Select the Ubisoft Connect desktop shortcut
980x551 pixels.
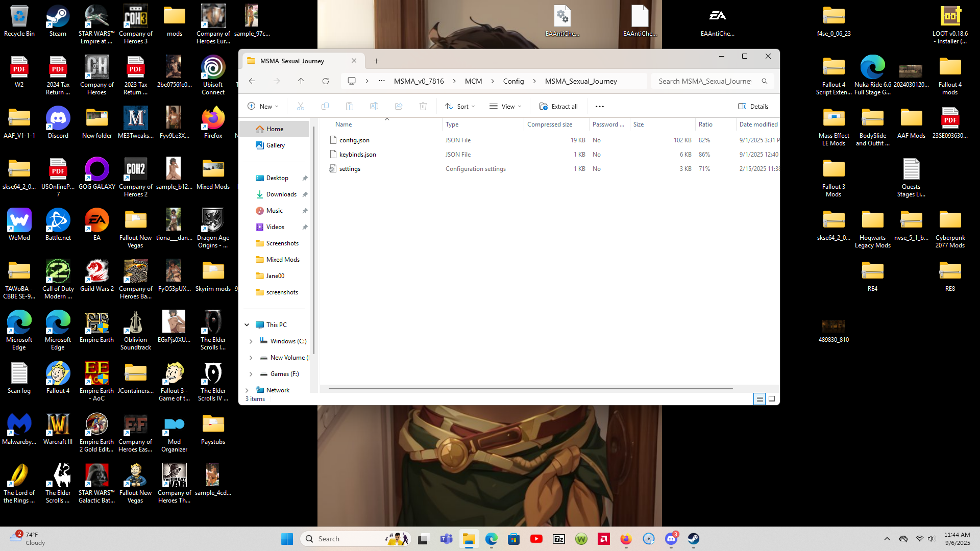point(213,76)
